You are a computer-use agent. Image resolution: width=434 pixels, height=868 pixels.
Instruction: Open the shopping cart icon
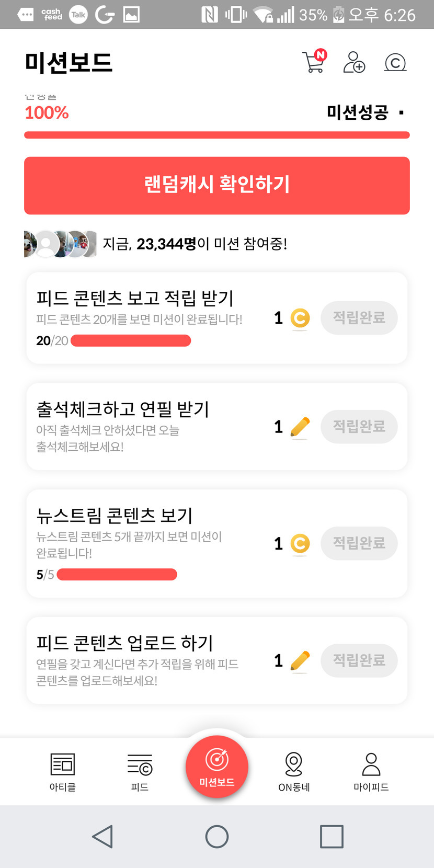[314, 62]
